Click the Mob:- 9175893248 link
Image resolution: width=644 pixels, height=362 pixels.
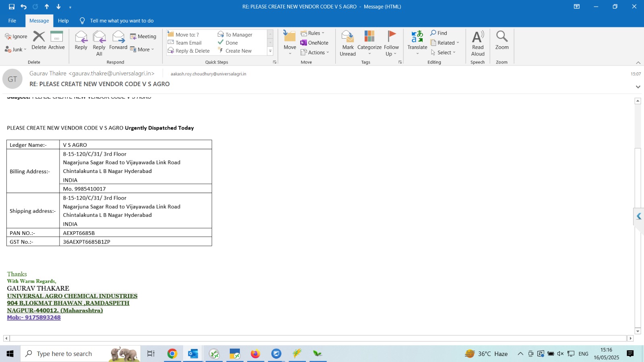click(34, 317)
